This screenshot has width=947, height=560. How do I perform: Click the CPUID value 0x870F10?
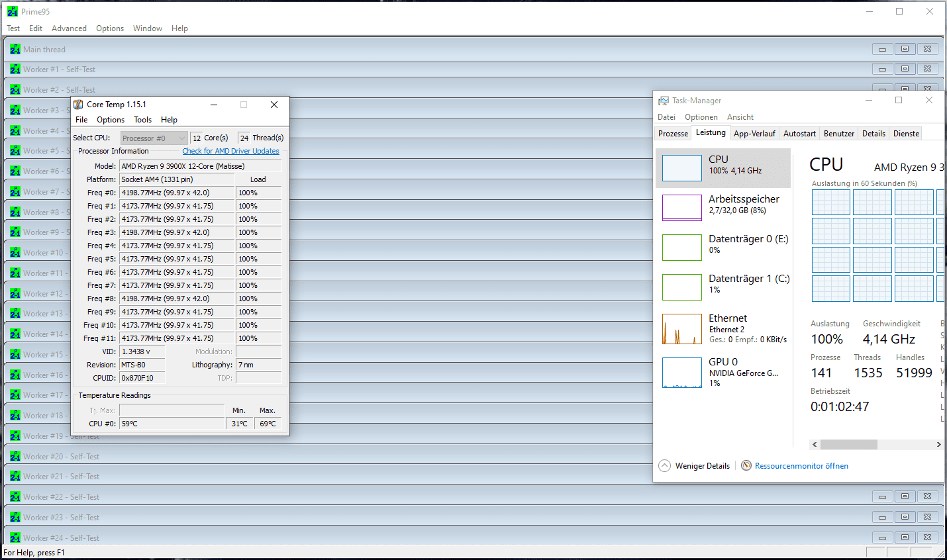[x=142, y=378]
